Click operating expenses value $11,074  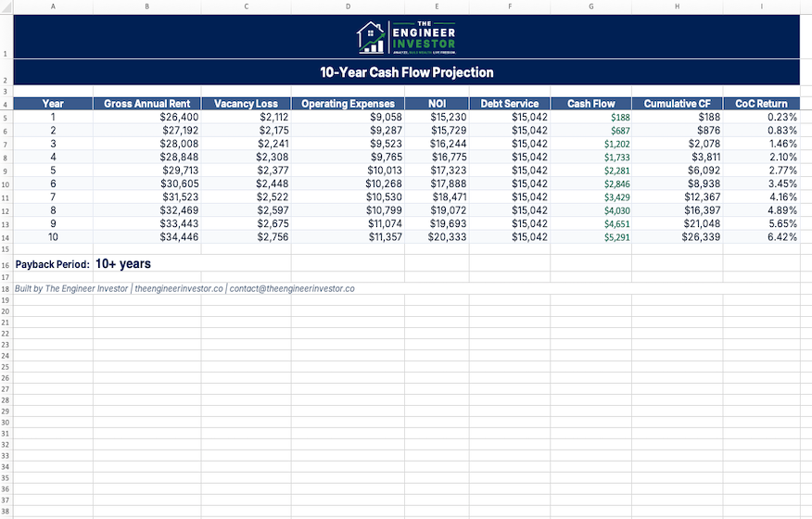click(x=386, y=223)
